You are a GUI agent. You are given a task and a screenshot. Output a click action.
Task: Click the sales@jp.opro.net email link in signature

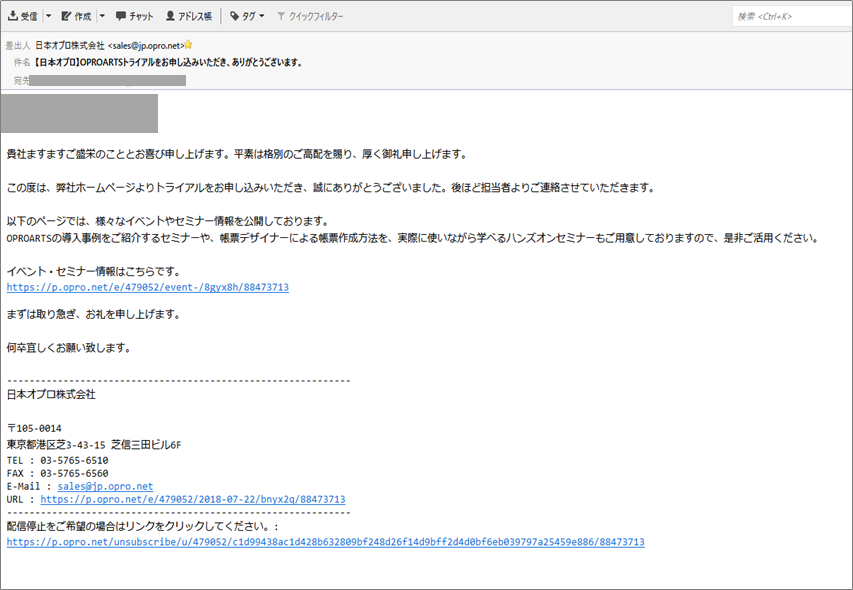(x=105, y=486)
